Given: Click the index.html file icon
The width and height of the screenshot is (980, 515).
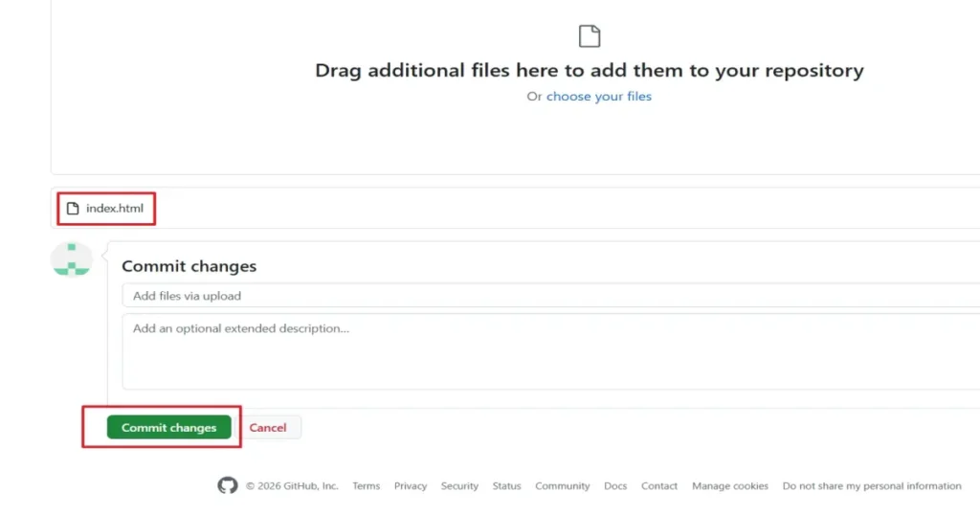Looking at the screenshot, I should pyautogui.click(x=73, y=208).
